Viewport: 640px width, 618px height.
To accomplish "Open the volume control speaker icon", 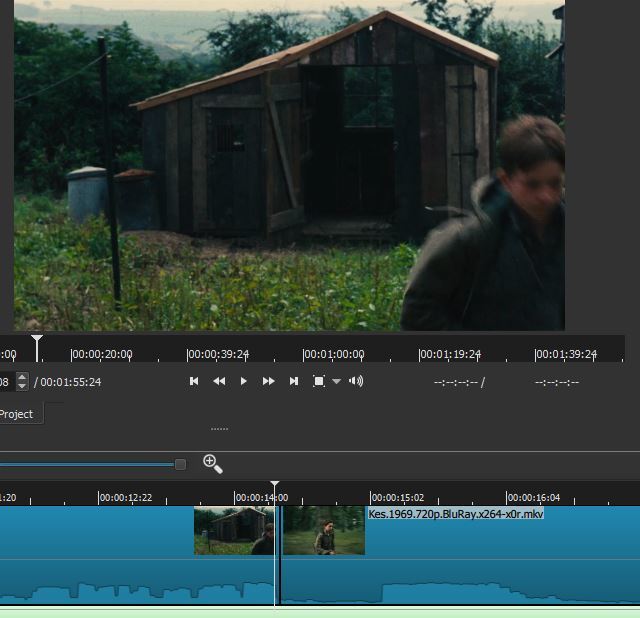I will tap(356, 381).
